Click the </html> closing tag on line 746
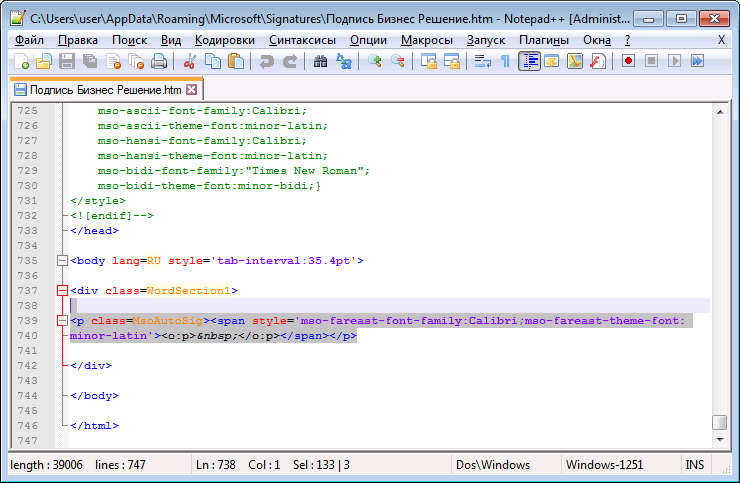The image size is (740, 483). pyautogui.click(x=94, y=426)
